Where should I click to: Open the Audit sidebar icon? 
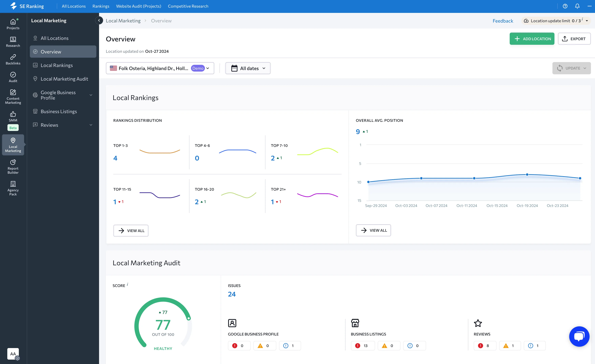13,77
